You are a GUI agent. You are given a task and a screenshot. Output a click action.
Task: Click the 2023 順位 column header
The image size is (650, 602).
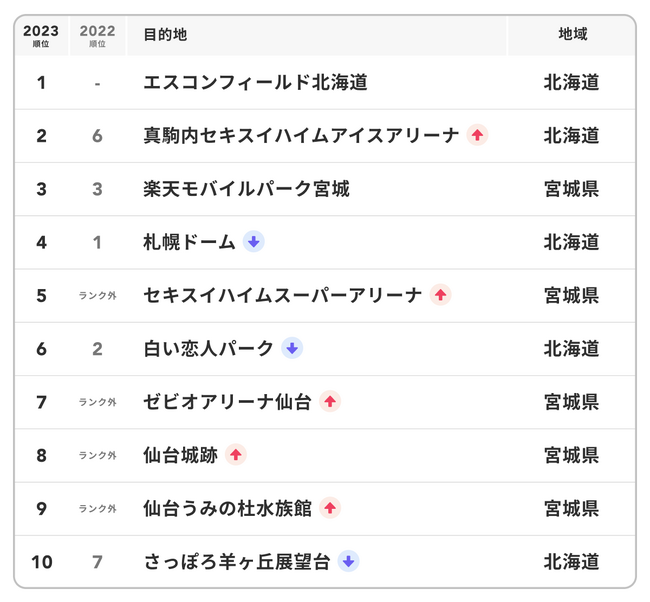[41, 35]
